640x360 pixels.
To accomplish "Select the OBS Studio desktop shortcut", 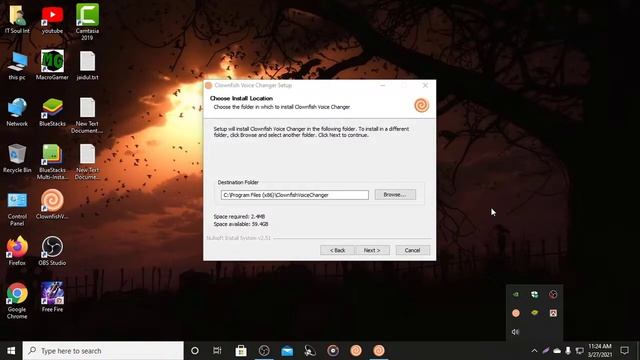I will click(52, 251).
